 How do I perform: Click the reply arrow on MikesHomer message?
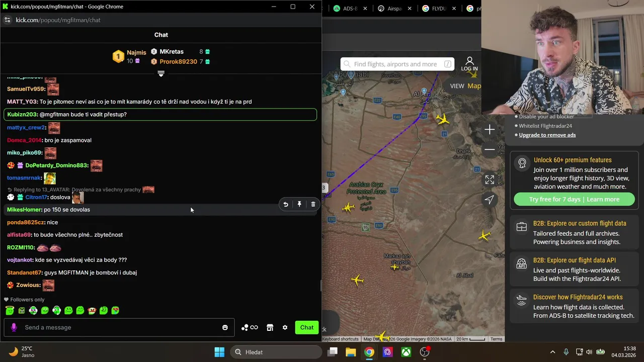click(x=286, y=204)
